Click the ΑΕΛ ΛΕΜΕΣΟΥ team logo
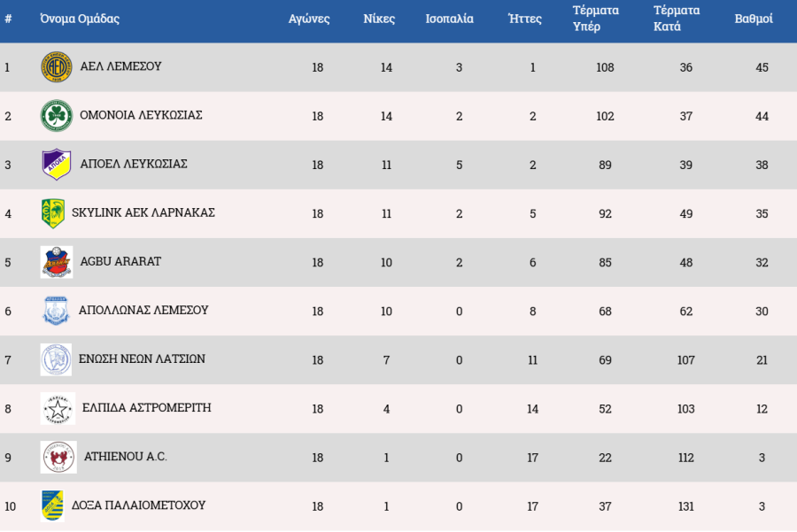The image size is (797, 532). [x=56, y=67]
